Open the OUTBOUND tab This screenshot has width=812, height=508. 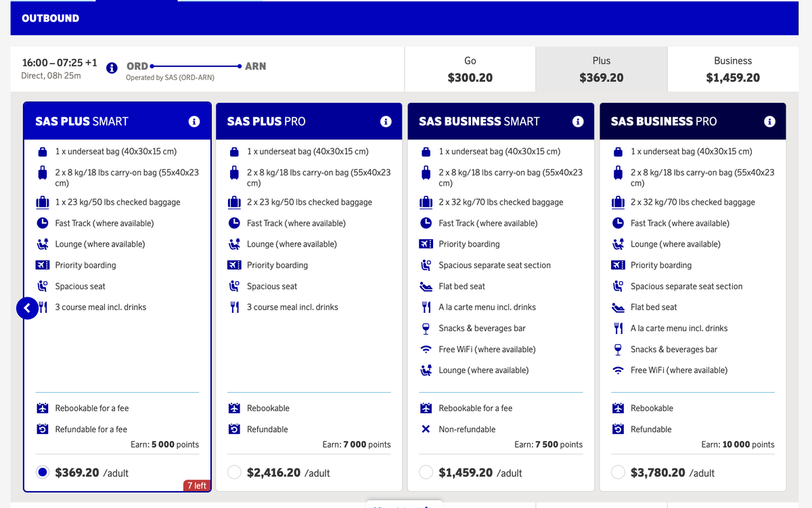49,18
